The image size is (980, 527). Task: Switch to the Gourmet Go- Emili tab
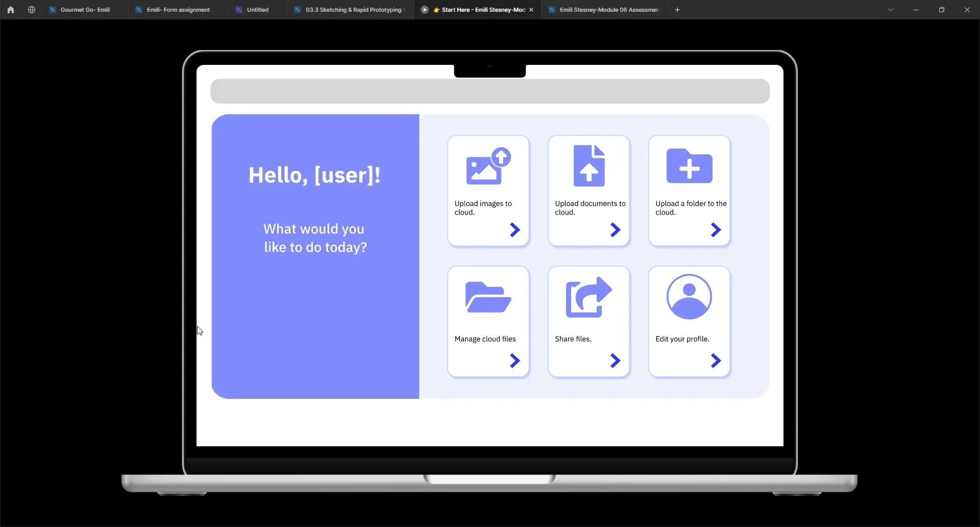[x=85, y=9]
